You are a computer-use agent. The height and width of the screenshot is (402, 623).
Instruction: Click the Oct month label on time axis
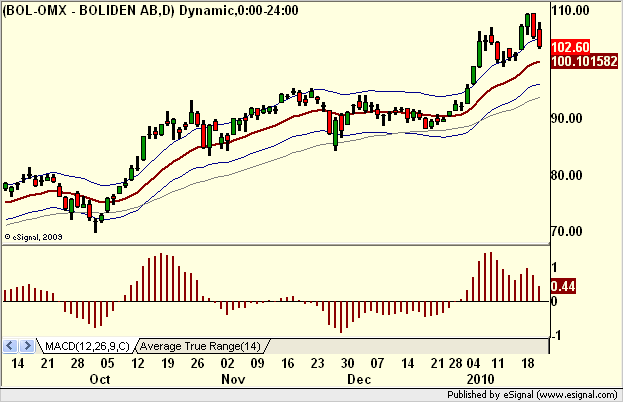pos(100,379)
